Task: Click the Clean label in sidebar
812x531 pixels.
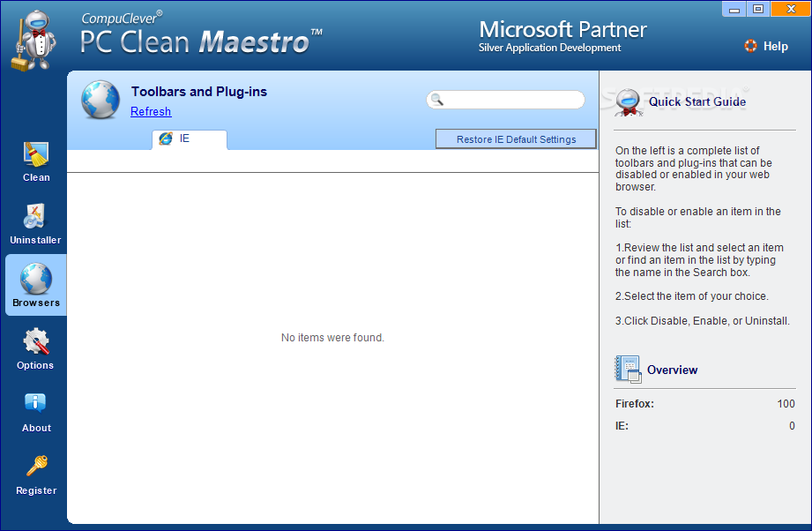Action: point(36,177)
